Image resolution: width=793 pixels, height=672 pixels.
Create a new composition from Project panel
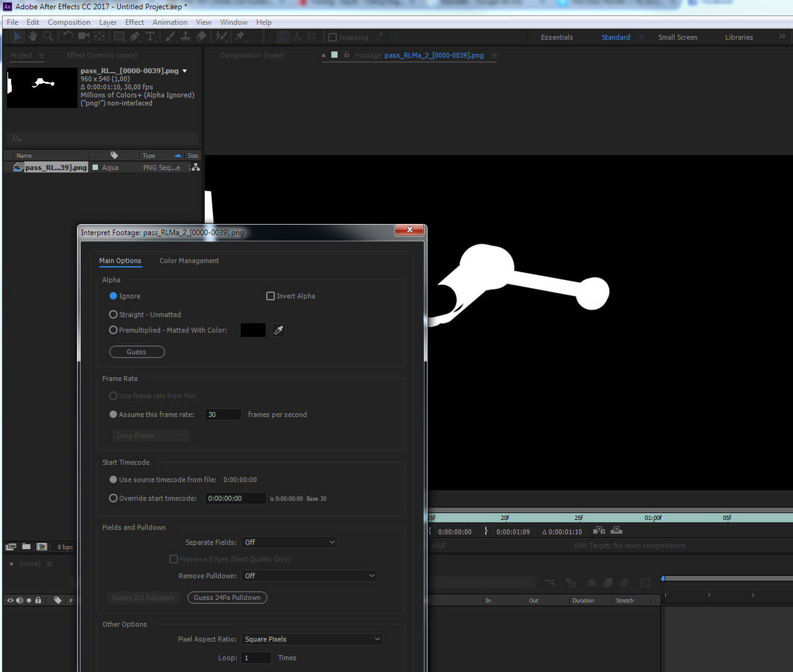point(42,547)
